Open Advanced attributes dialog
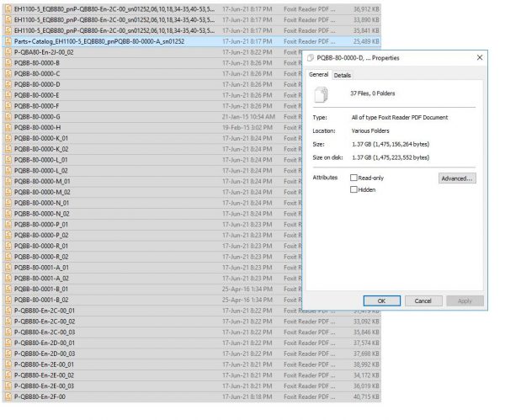This screenshot has height=420, width=505. [457, 178]
